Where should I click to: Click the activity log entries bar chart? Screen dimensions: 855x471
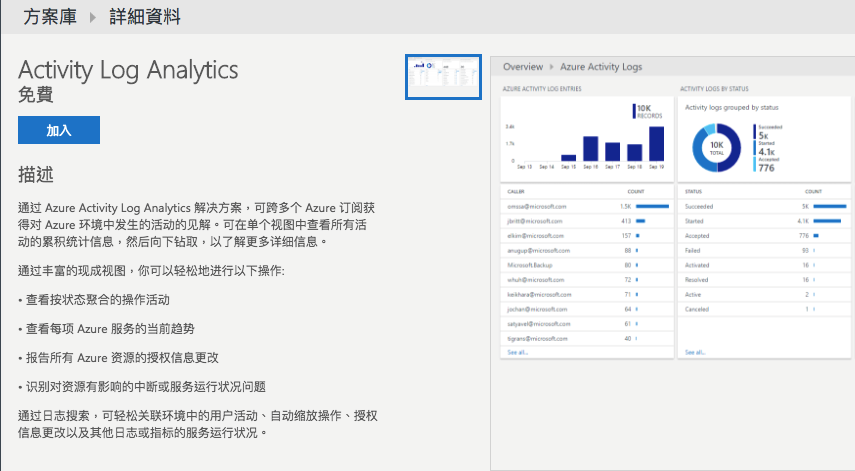(587, 140)
